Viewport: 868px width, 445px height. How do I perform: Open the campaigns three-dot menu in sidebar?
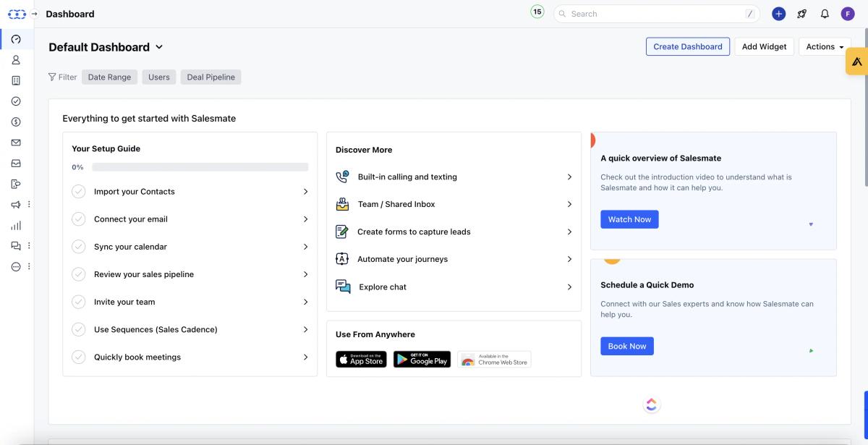29,205
